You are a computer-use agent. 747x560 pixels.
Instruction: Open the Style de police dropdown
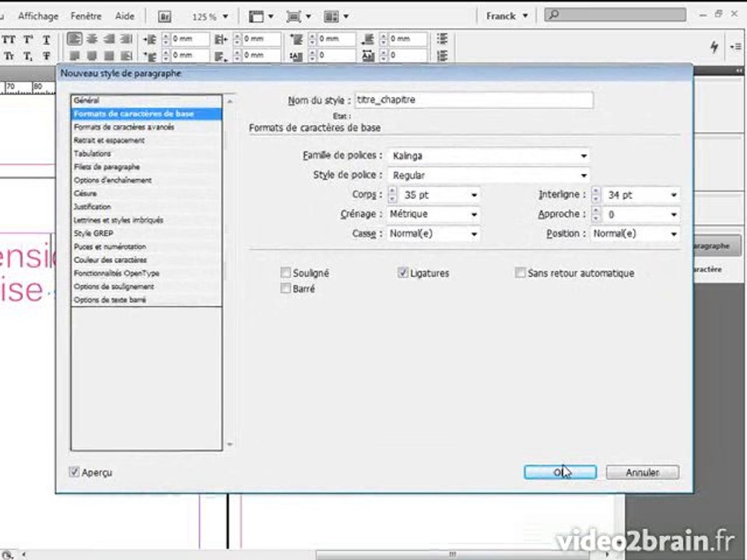[489, 175]
